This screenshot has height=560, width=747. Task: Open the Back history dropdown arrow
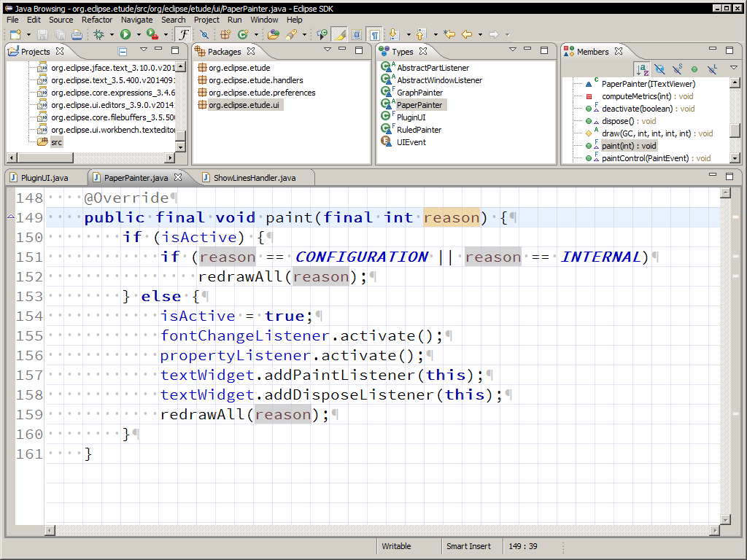point(480,35)
